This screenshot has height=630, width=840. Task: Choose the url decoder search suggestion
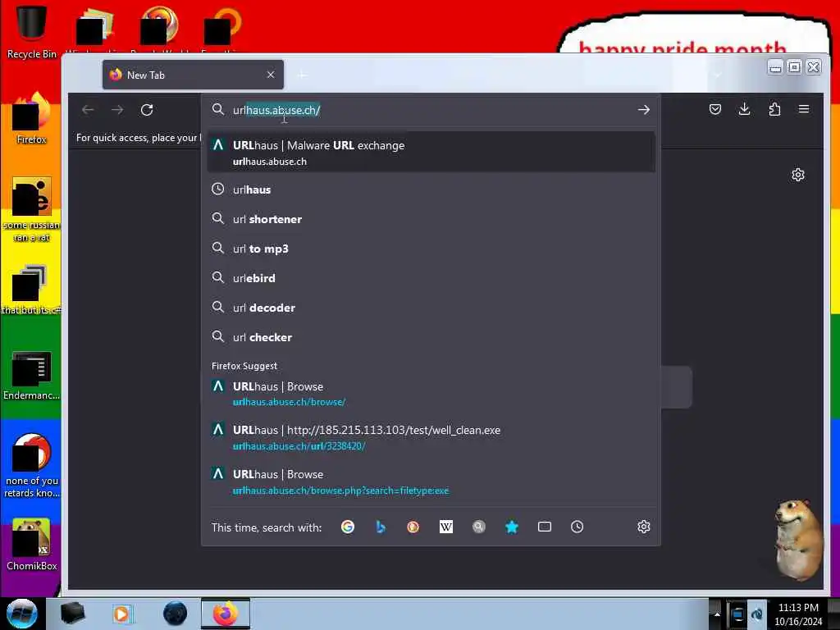click(x=431, y=308)
